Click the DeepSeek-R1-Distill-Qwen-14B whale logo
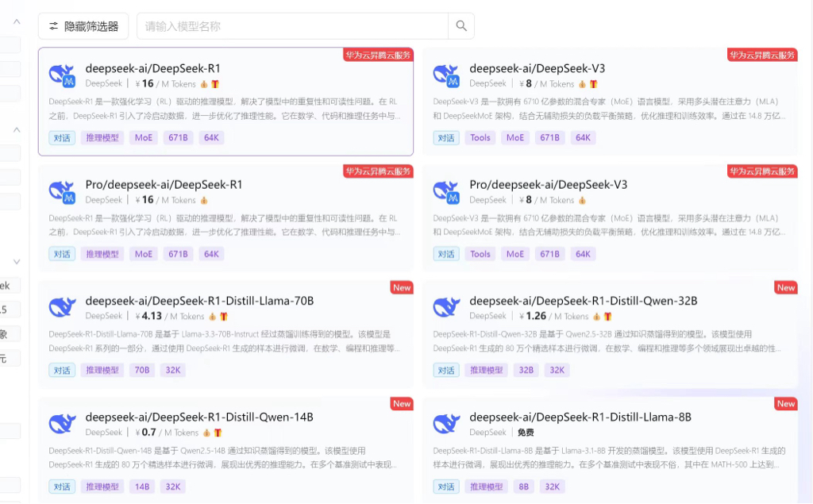813x504 pixels. pyautogui.click(x=62, y=423)
